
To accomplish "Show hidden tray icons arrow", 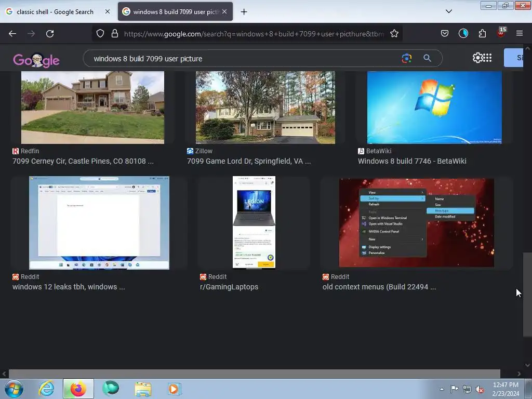I will 442,389.
